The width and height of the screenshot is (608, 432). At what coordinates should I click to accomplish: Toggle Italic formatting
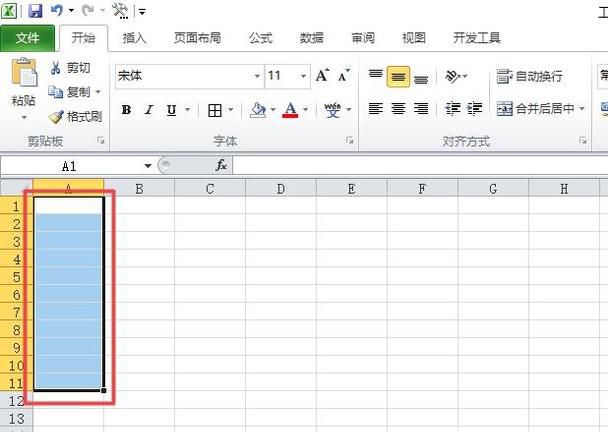pos(149,110)
